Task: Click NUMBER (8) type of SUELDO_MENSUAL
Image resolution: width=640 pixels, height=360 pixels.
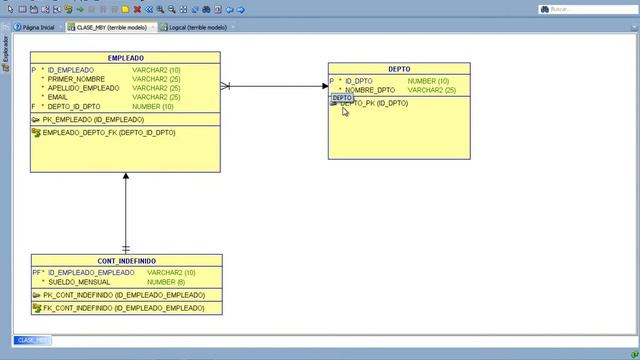Action: 166,282
